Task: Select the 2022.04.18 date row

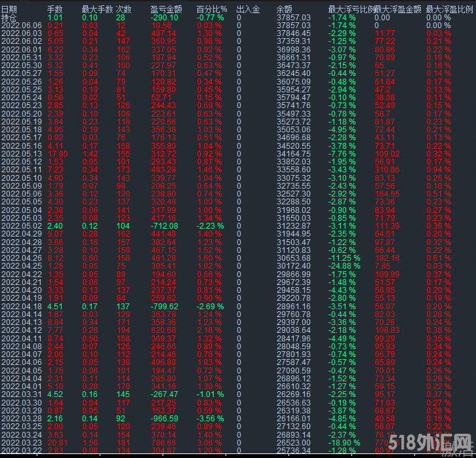Action: [x=21, y=305]
